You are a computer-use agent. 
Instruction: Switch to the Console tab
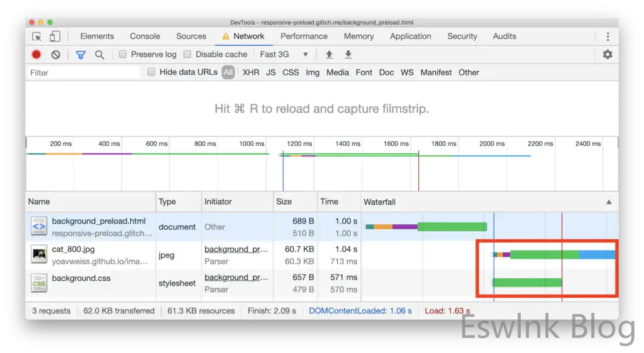pyautogui.click(x=145, y=36)
